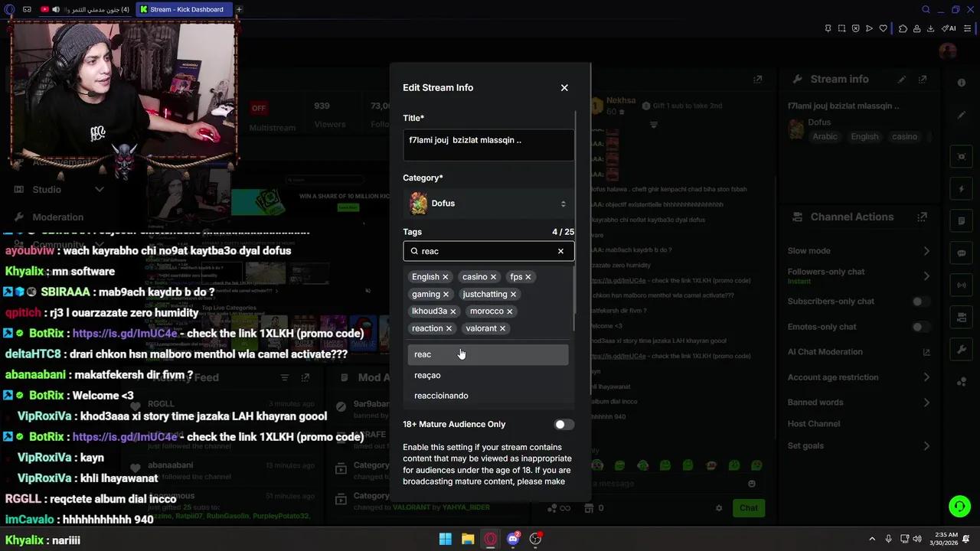Open browser extensions cube icon
Image resolution: width=980 pixels, height=551 pixels.
pyautogui.click(x=903, y=28)
